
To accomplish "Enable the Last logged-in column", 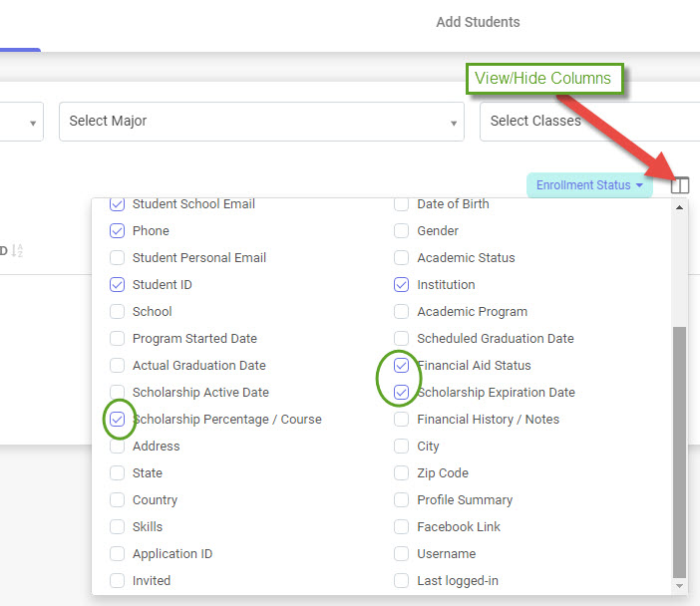I will pyautogui.click(x=402, y=581).
